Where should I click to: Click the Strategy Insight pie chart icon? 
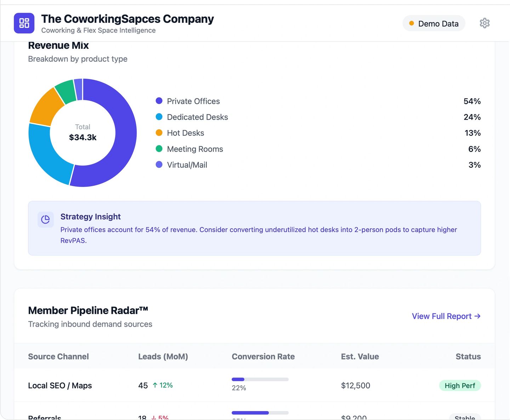point(45,220)
